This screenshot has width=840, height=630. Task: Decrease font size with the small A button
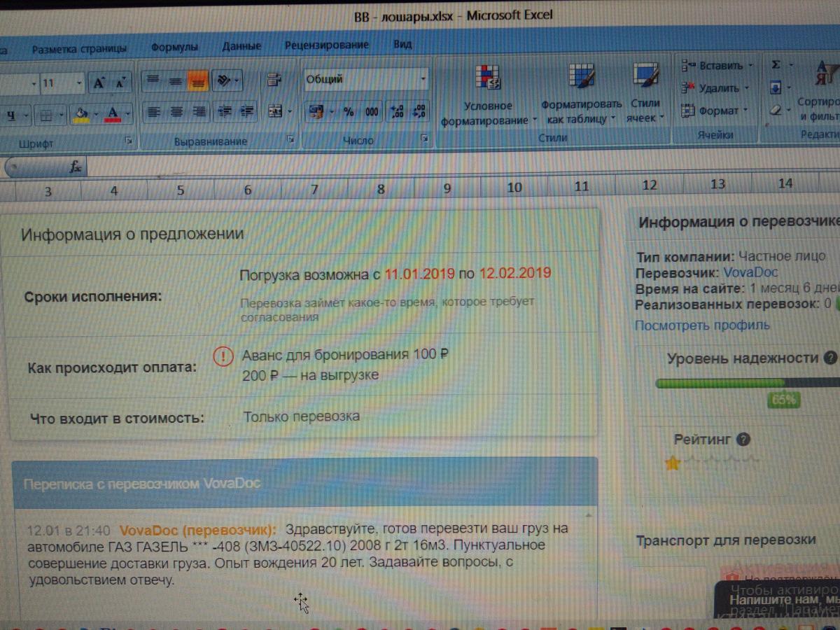pos(120,83)
